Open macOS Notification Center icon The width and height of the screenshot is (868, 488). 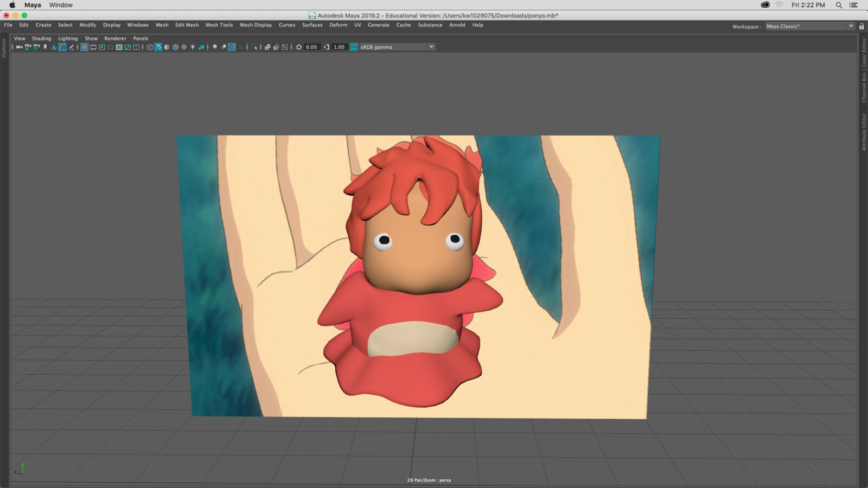[853, 5]
